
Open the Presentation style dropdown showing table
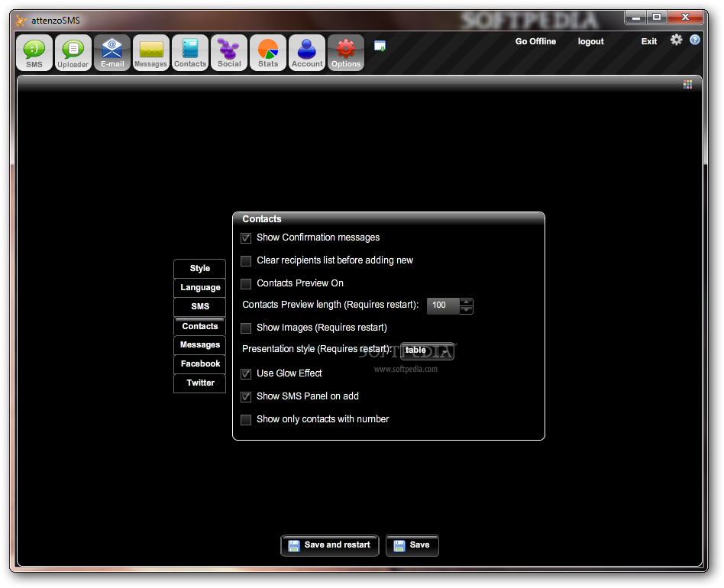427,351
